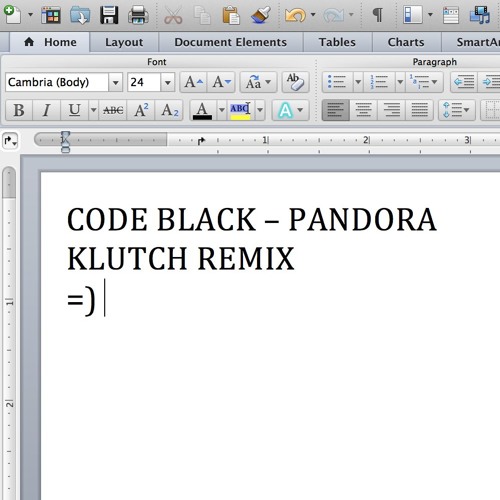
Task: Open numbering style options arrow
Action: [x=400, y=82]
